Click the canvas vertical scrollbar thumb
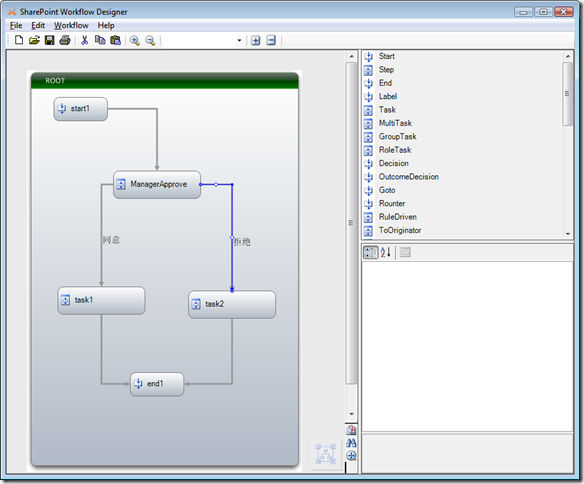The height and width of the screenshot is (484, 584). pos(351,223)
